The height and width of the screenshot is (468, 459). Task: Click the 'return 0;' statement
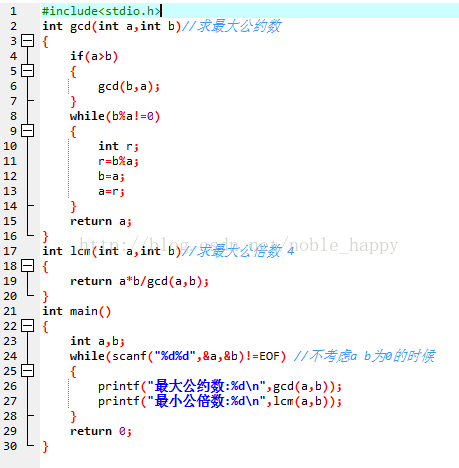[x=101, y=431]
